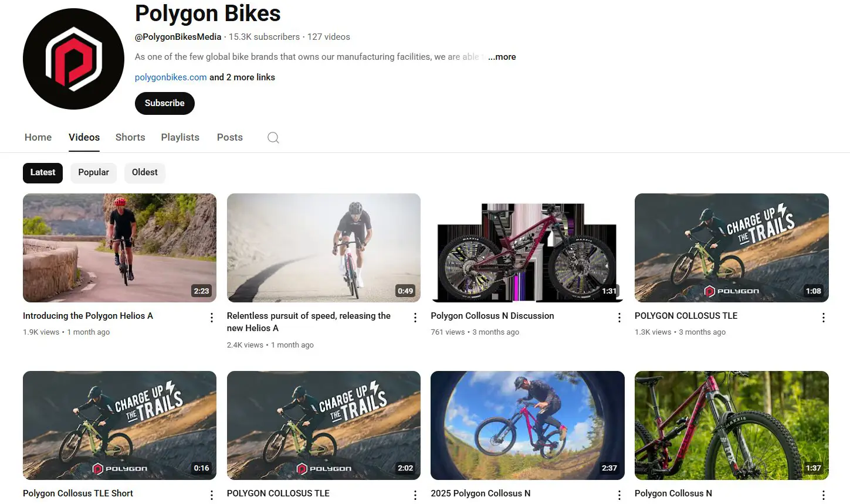Open options for the bottom "Polygon Collosus N" video
This screenshot has height=504, width=850.
(823, 495)
